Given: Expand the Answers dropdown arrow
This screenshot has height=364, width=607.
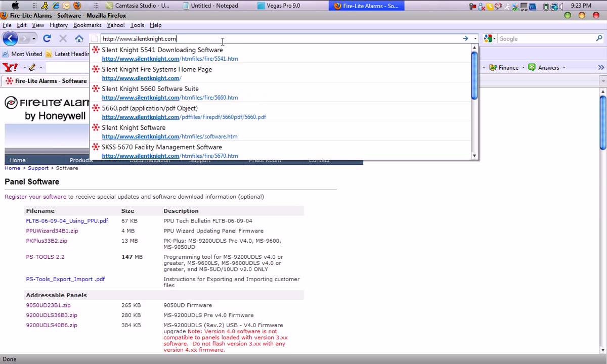Looking at the screenshot, I should coord(564,67).
